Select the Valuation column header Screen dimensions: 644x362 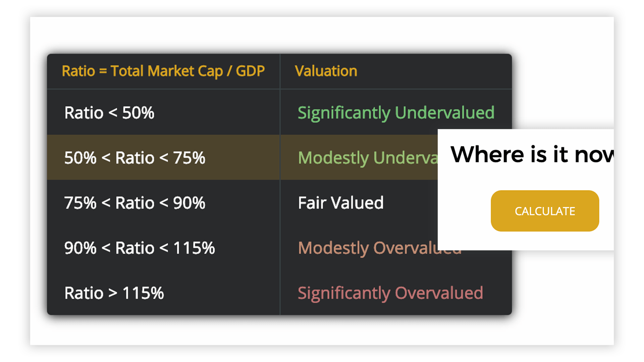[326, 71]
